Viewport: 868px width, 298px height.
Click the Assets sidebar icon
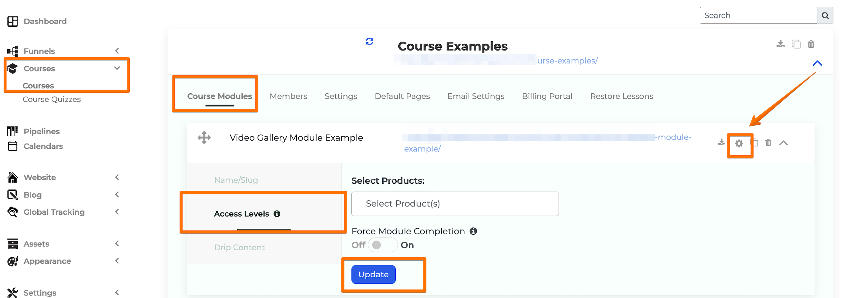click(12, 244)
